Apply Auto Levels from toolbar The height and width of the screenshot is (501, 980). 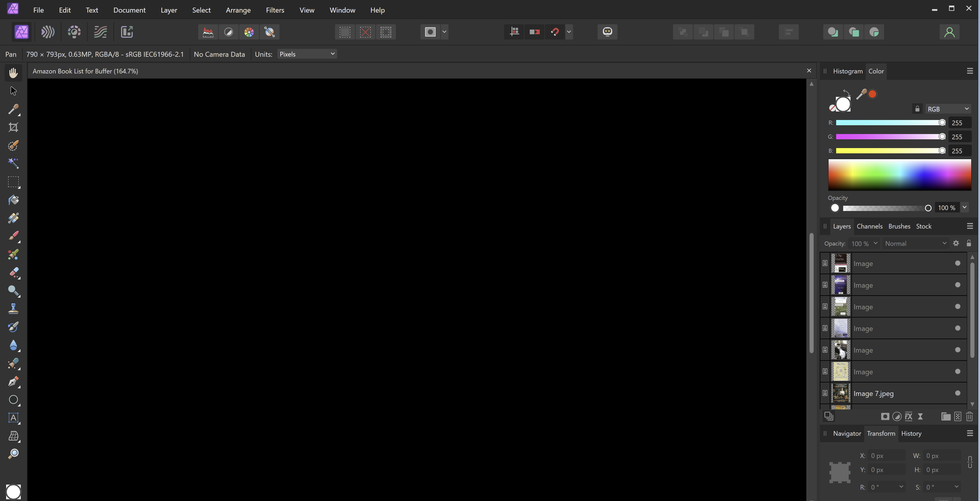point(208,32)
